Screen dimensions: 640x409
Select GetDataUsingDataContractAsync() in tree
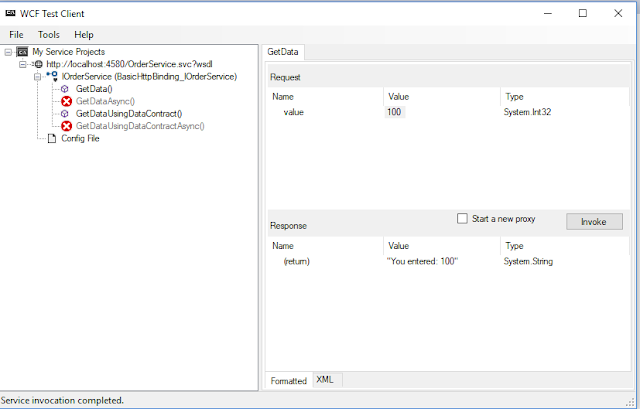click(140, 126)
